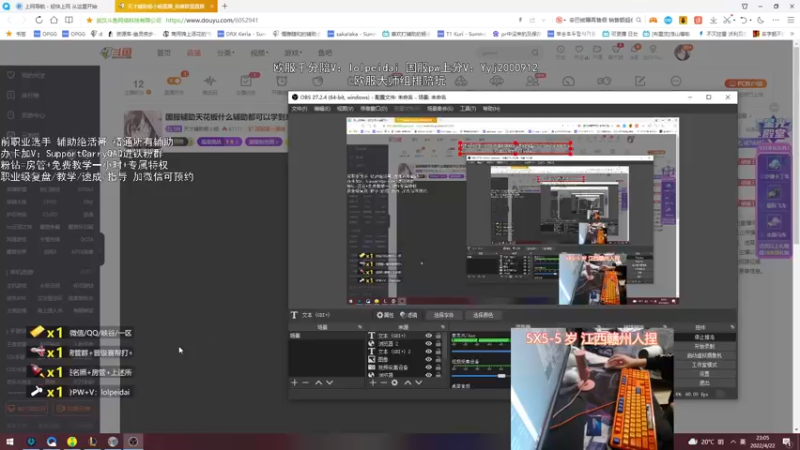The height and width of the screenshot is (450, 800).
Task: Toggle visibility of 视频采集设备 source
Action: click(429, 367)
